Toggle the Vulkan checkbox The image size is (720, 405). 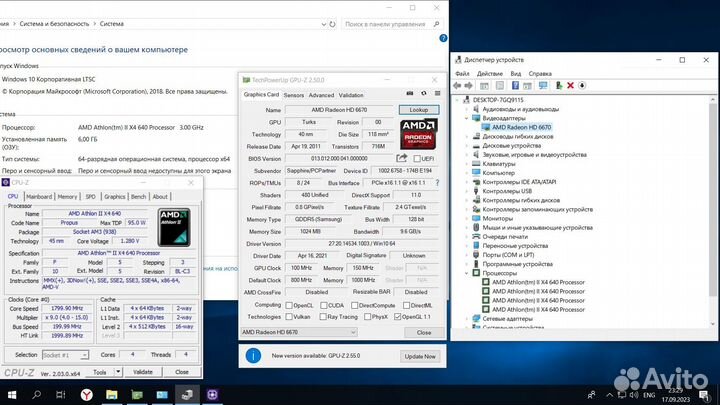289,317
